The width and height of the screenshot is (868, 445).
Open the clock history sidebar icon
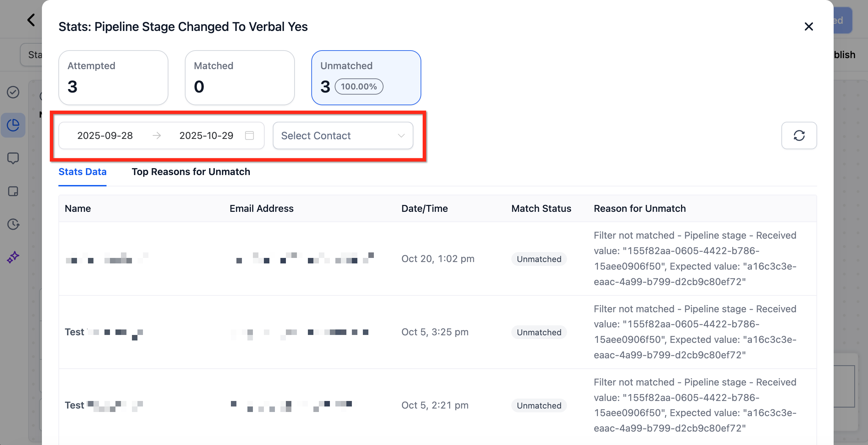click(13, 224)
